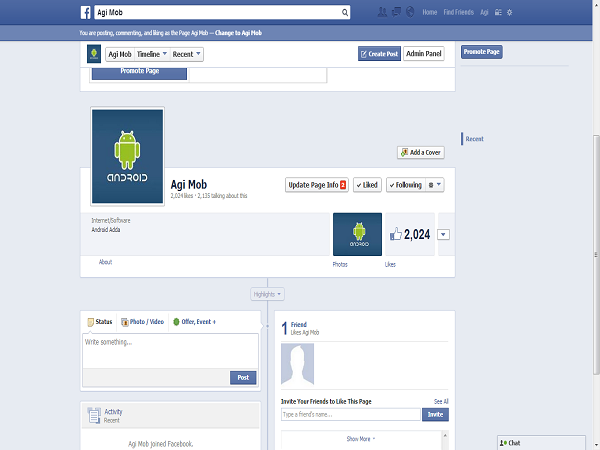
Task: Click Update Page Info button
Action: 316,185
